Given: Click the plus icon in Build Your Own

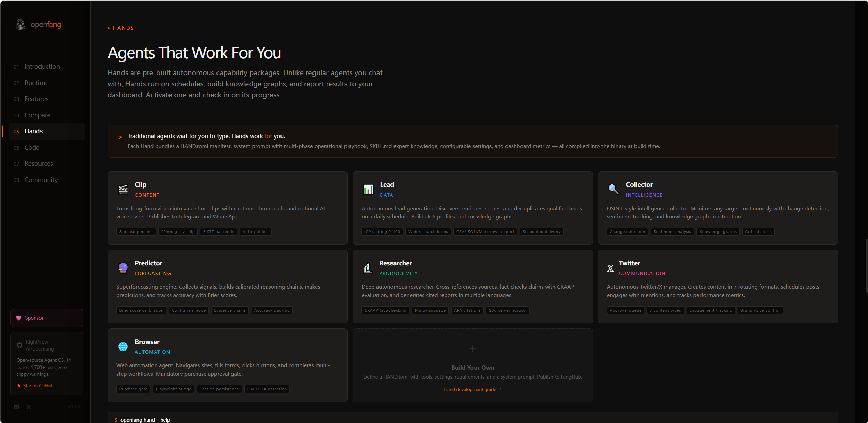Looking at the screenshot, I should pos(472,349).
